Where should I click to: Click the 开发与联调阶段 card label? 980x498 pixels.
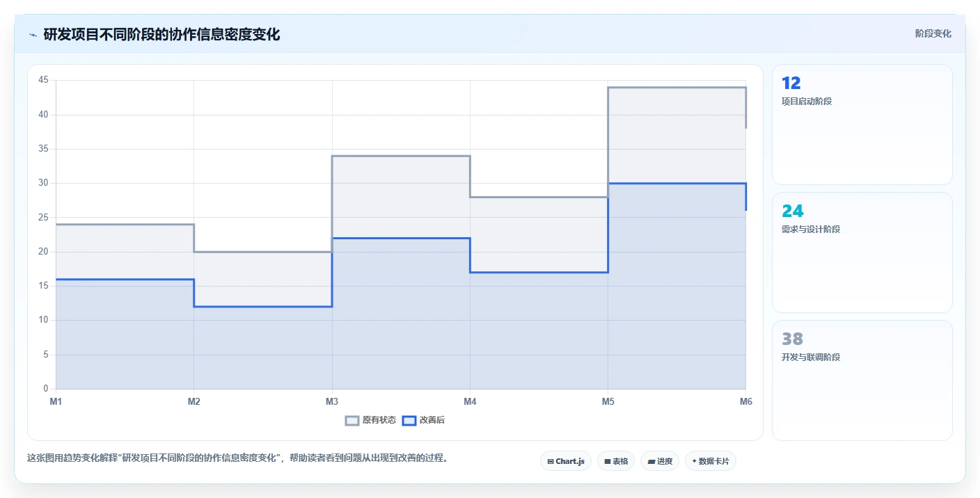pos(811,358)
